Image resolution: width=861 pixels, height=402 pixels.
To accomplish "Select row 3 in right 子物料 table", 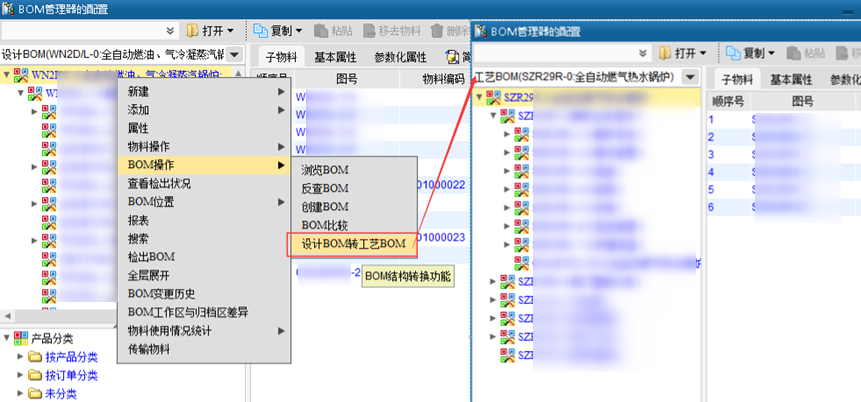I will [784, 154].
